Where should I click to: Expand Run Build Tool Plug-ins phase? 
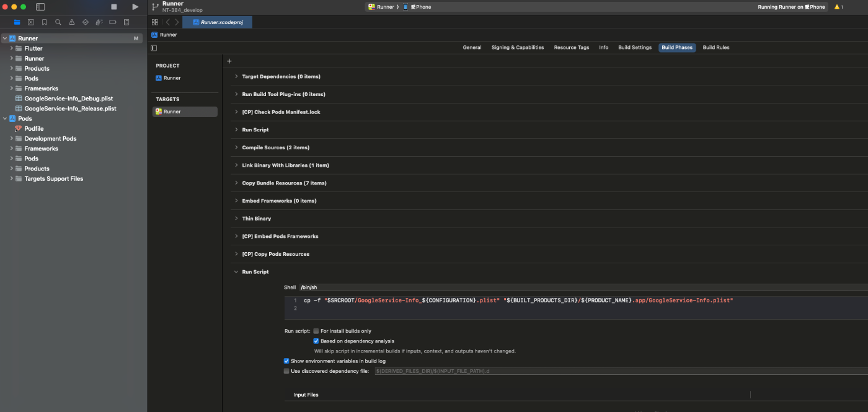236,94
